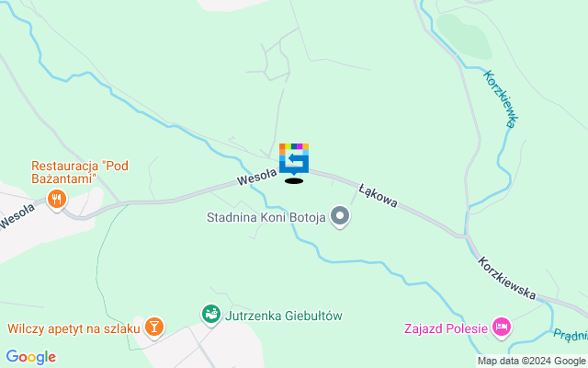Click the black oval shadow under the marker
This screenshot has width=588, height=368.
pos(294,181)
